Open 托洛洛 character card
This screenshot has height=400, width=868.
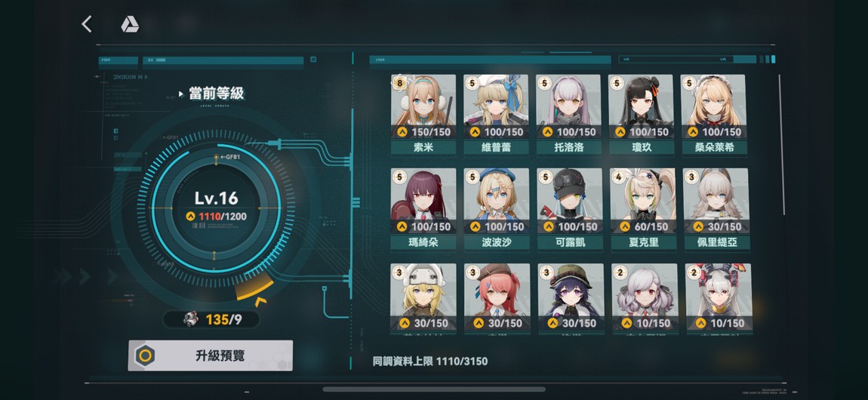568,115
